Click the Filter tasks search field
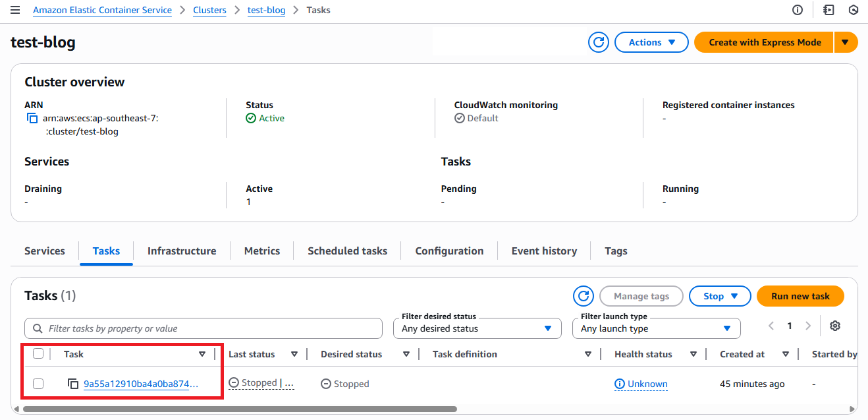Viewport: 868px width, 420px height. pyautogui.click(x=203, y=328)
